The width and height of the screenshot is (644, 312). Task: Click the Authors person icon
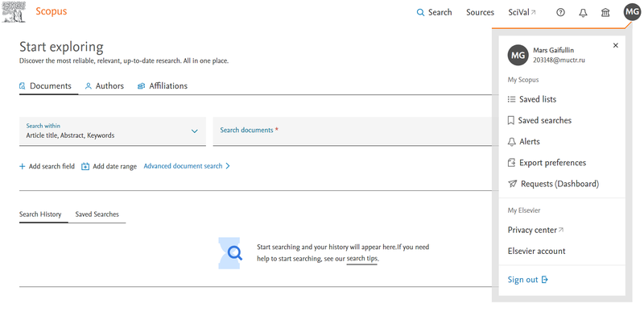[88, 86]
